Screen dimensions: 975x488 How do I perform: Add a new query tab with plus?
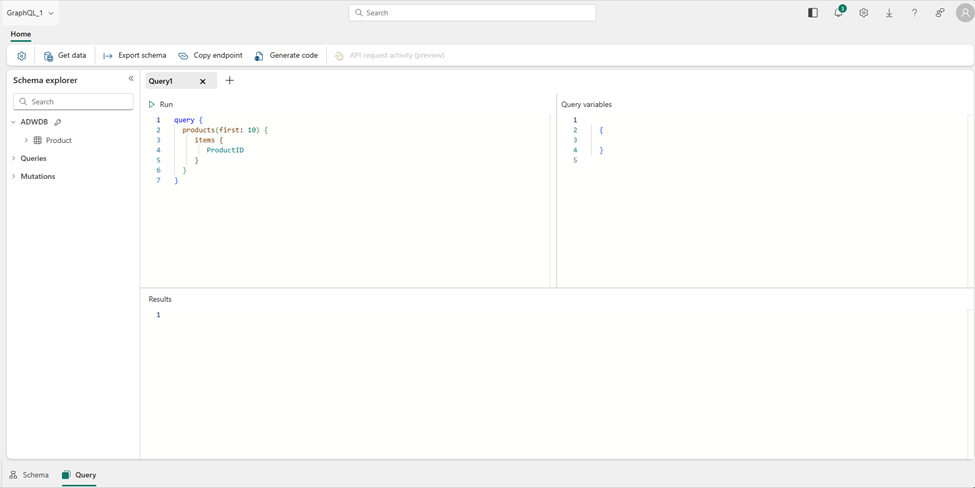pyautogui.click(x=230, y=81)
